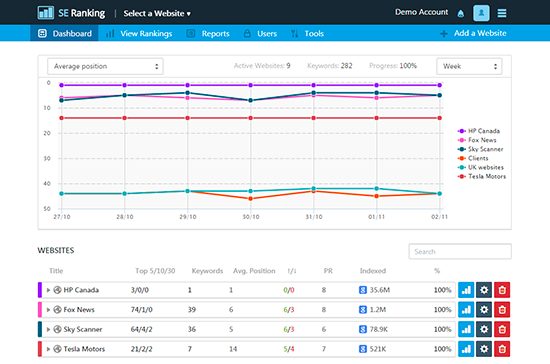
Task: Toggle UK websites series in chart legend
Action: 481,168
